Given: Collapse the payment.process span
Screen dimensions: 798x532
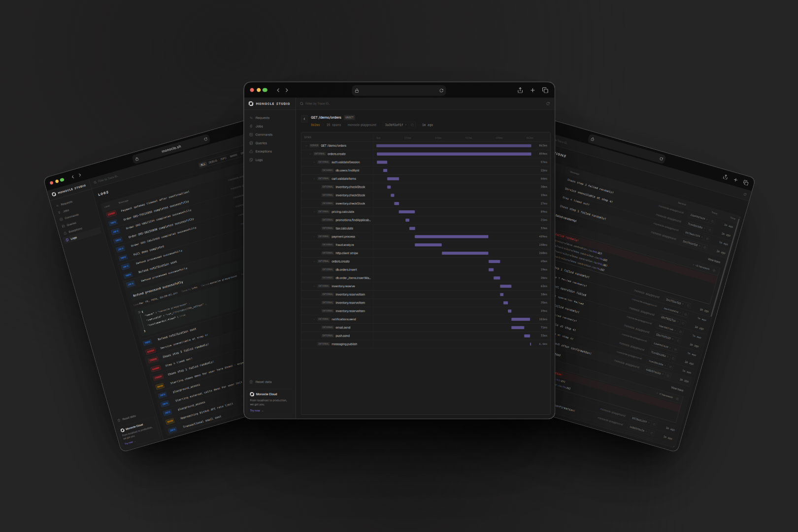Looking at the screenshot, I should tap(314, 237).
